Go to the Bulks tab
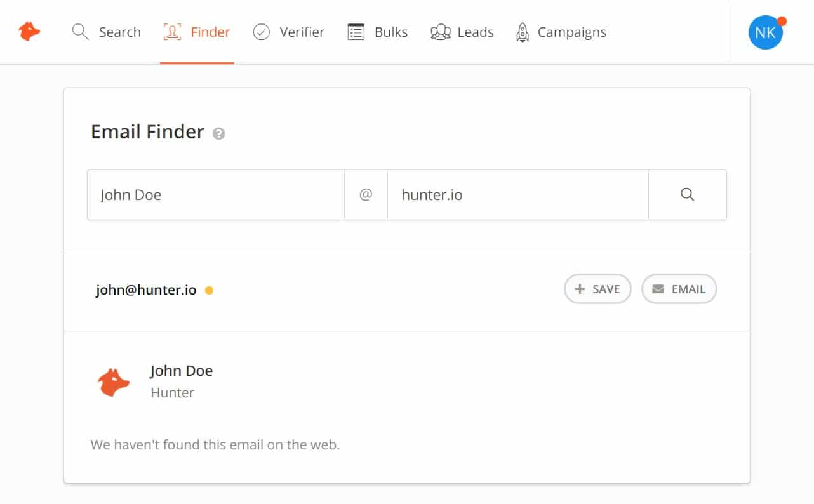The width and height of the screenshot is (814, 504). [x=378, y=32]
